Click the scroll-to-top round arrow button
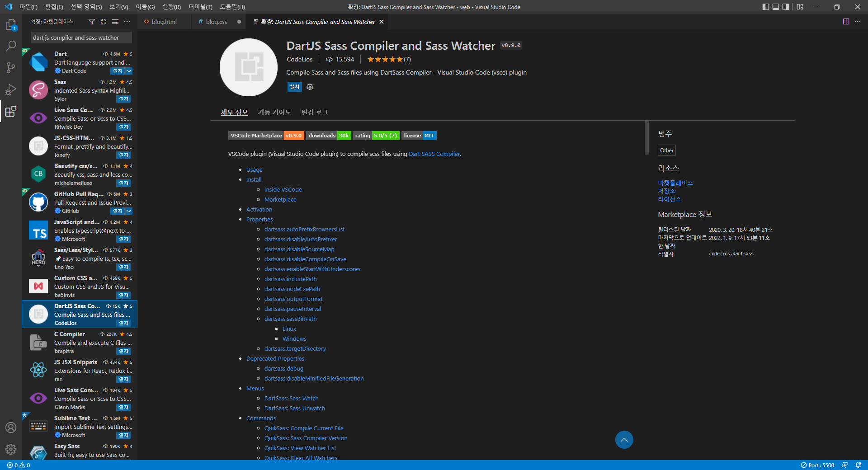 click(624, 440)
